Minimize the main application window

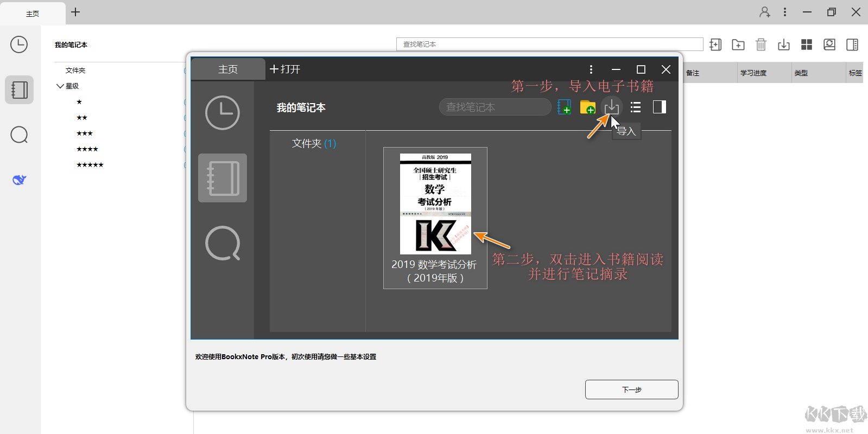(807, 12)
